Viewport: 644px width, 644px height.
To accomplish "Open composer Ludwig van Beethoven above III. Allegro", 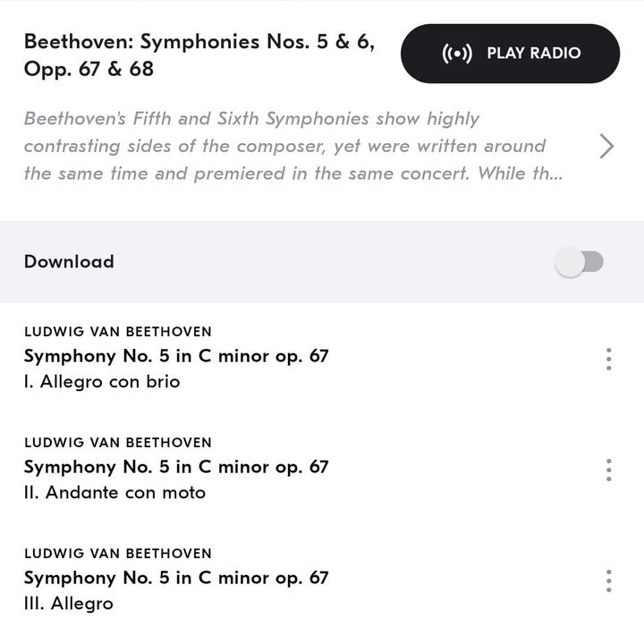I will [x=118, y=554].
